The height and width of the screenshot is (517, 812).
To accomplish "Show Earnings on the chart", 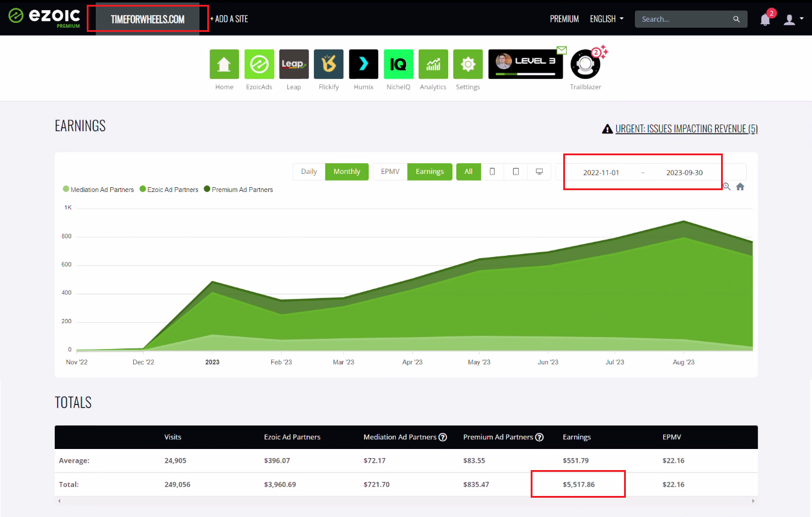I will (429, 172).
